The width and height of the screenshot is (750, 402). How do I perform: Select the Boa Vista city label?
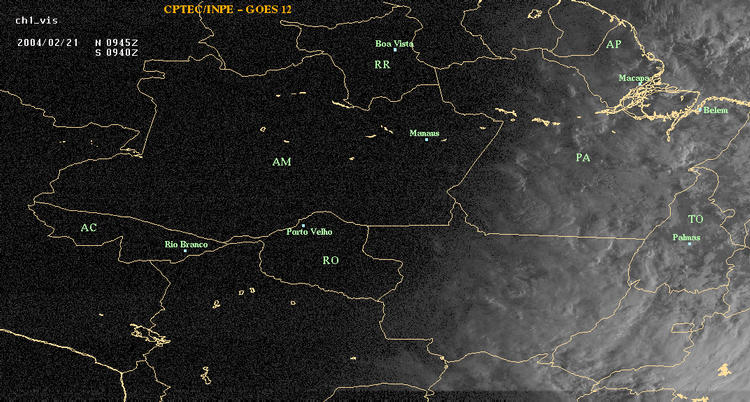(x=394, y=44)
